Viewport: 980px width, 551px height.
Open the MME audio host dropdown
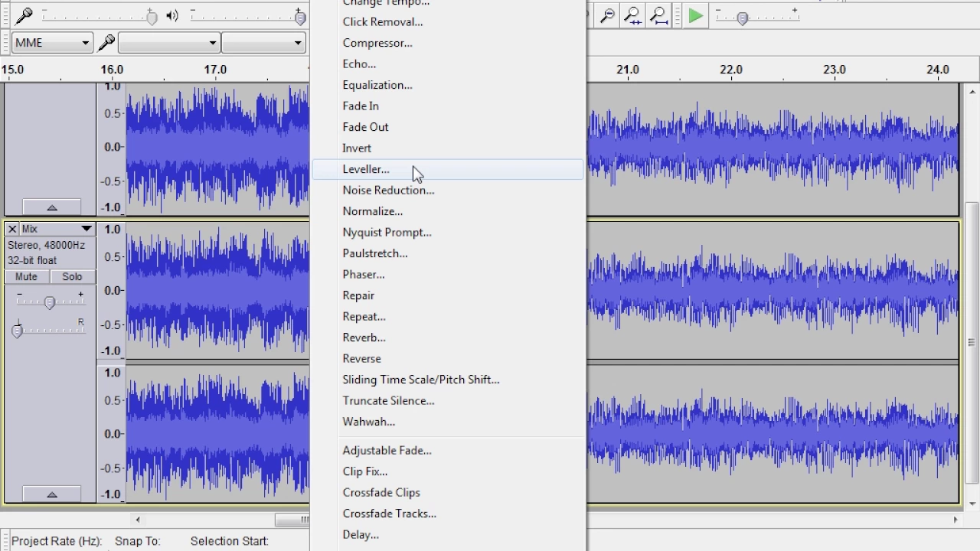point(52,43)
